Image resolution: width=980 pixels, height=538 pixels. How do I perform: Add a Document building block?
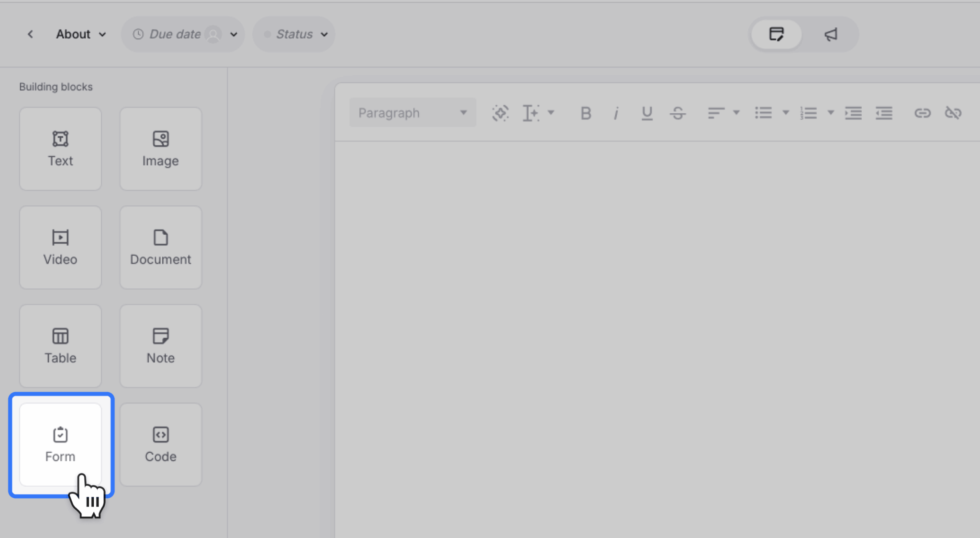(x=161, y=247)
